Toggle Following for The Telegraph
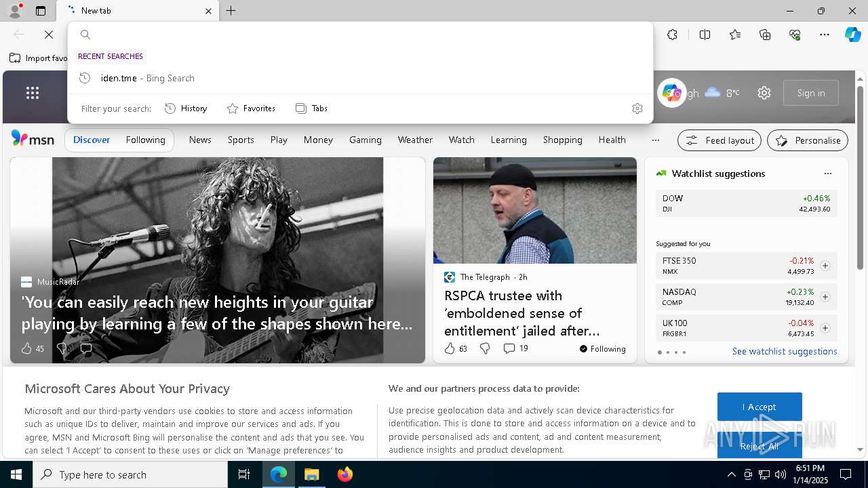The height and width of the screenshot is (488, 868). 602,349
